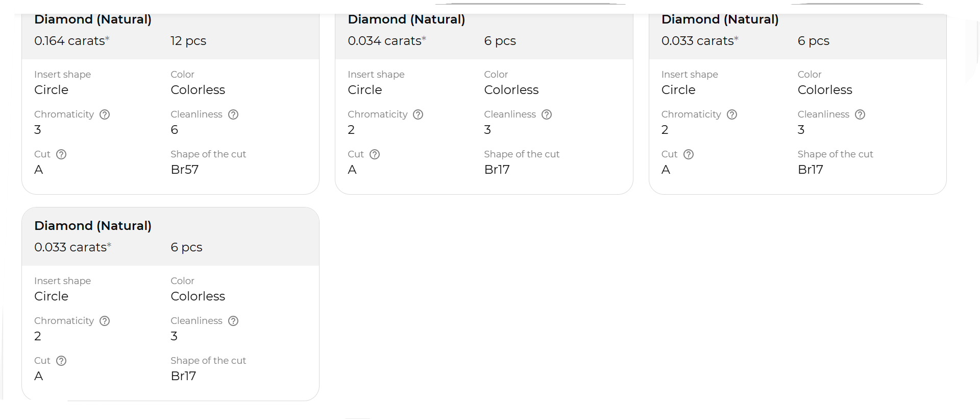980x419 pixels.
Task: Open Chromaticity help in the 0.164-carat card
Action: 105,114
